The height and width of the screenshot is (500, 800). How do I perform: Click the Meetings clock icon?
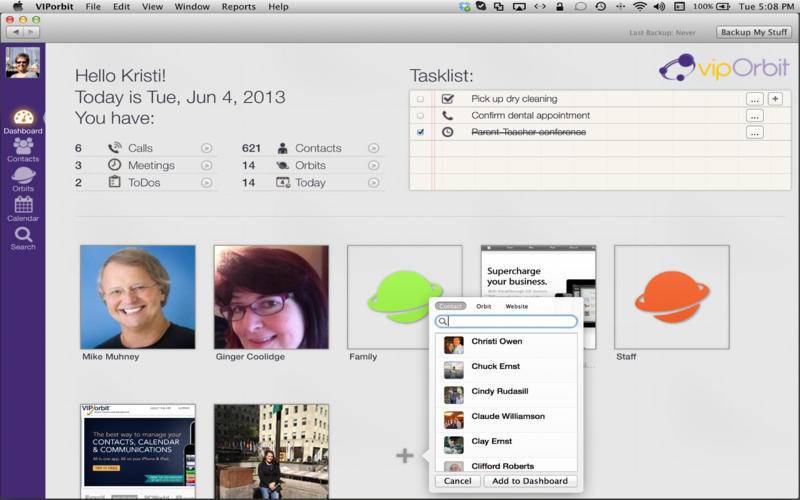(x=115, y=165)
